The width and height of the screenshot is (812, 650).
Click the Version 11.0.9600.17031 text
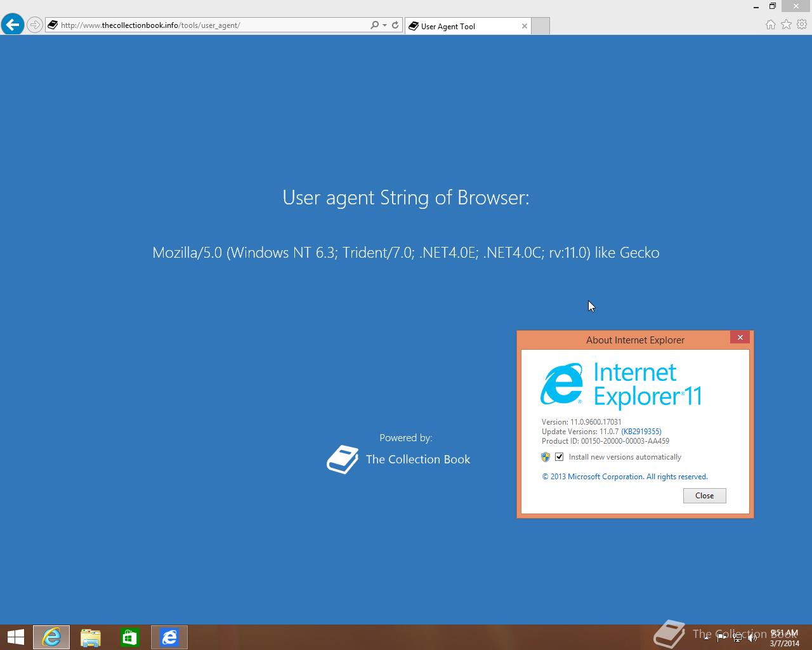[x=582, y=422]
